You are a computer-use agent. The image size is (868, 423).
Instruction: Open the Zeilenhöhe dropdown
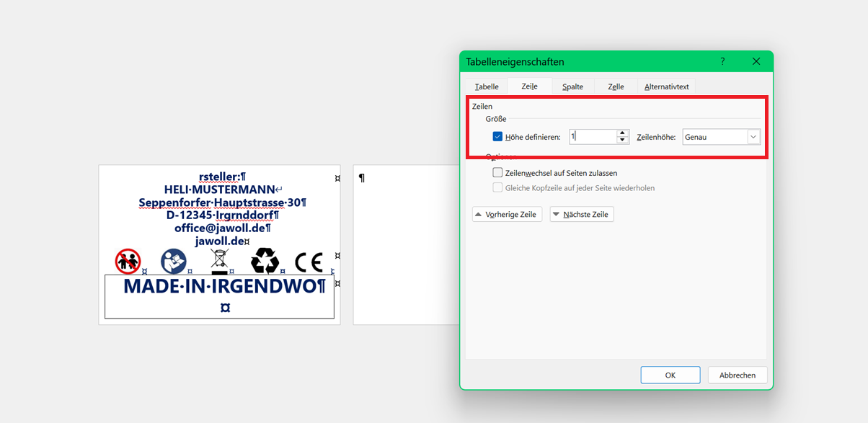(753, 137)
